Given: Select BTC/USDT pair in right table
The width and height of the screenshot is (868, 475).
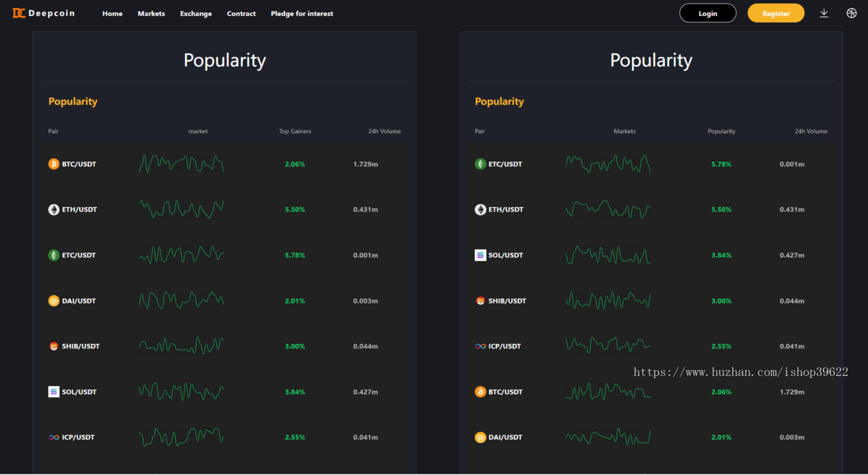Looking at the screenshot, I should coord(506,392).
